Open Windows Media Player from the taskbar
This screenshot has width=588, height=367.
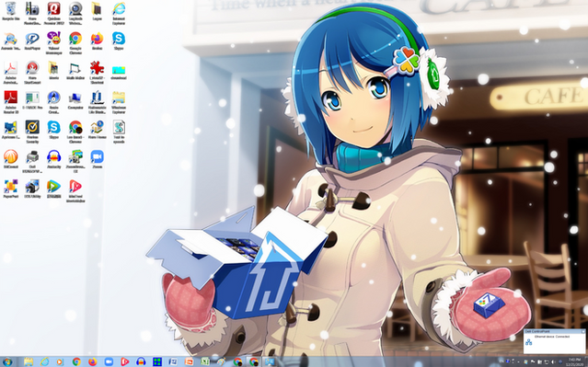tap(60, 361)
